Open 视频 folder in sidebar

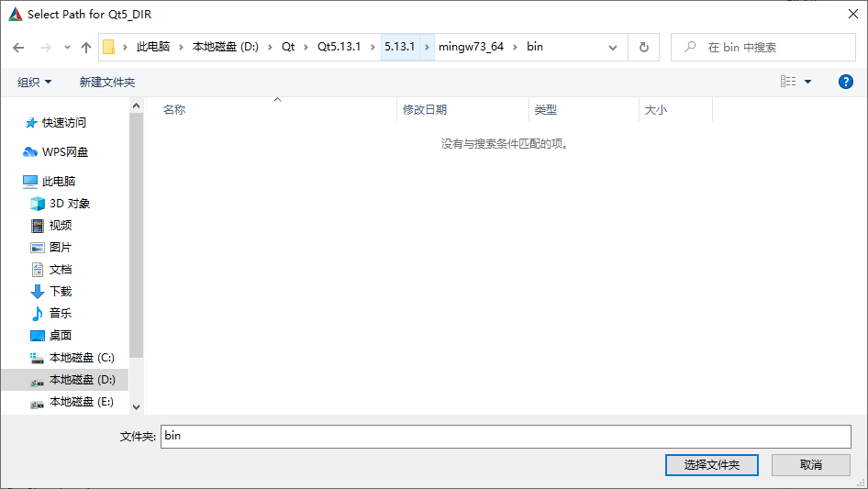(61, 226)
